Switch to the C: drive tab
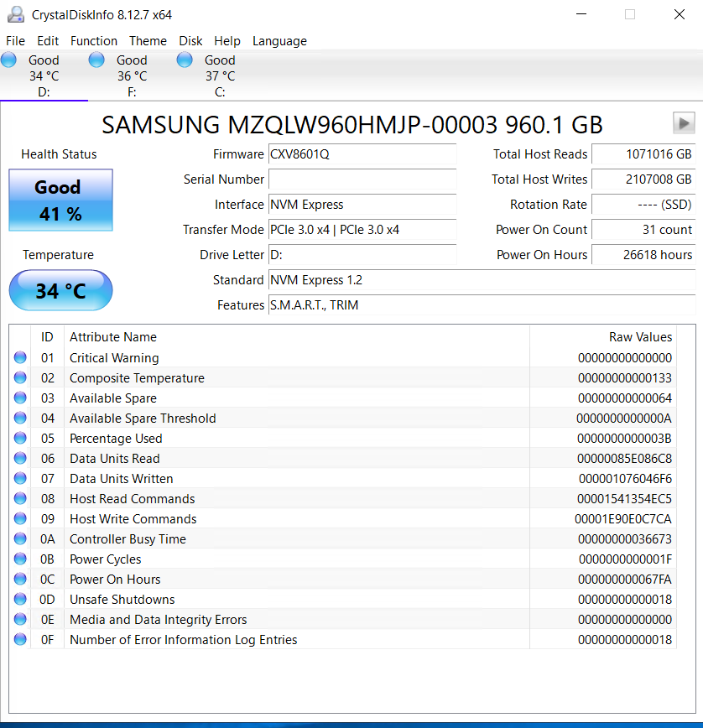Viewport: 703px width, 728px height. click(220, 75)
